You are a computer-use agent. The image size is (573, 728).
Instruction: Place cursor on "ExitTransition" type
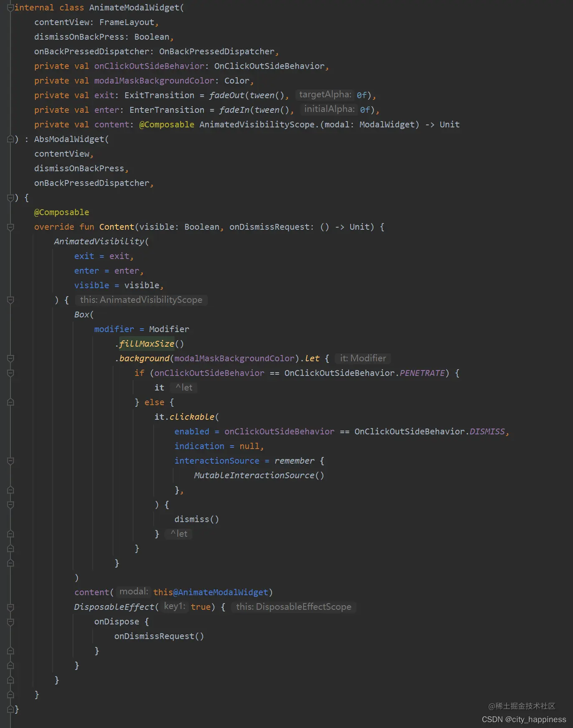point(159,96)
